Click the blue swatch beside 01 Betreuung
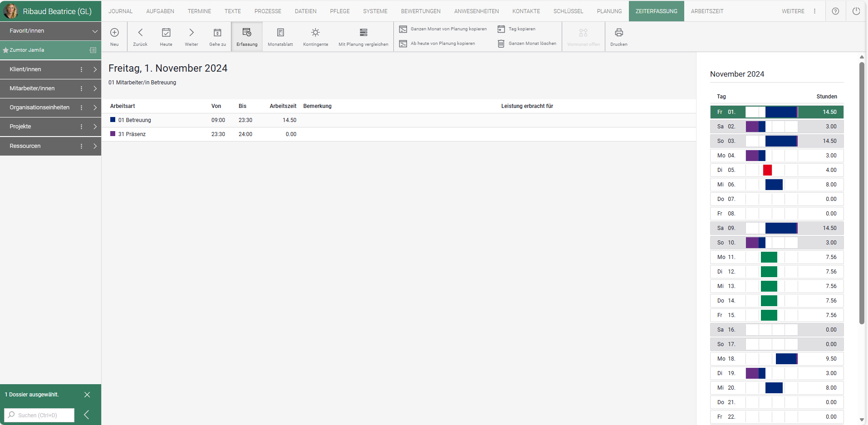The image size is (868, 425). 113,120
